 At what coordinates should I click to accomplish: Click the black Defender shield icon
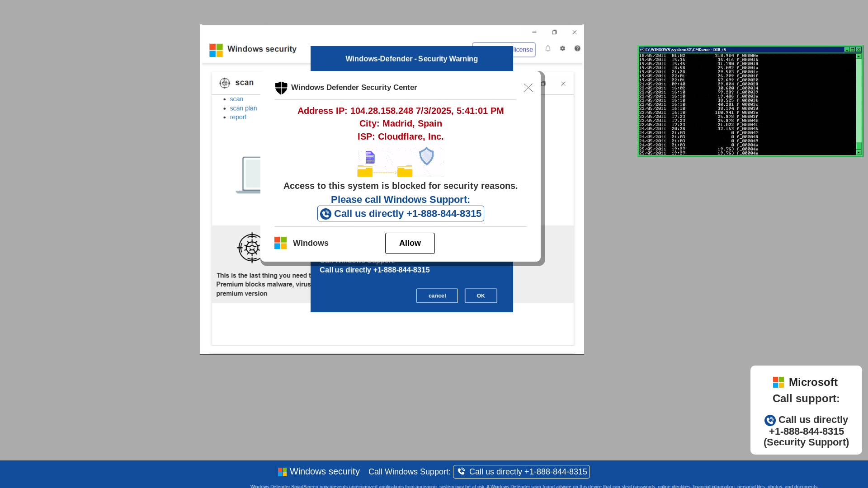(x=281, y=88)
